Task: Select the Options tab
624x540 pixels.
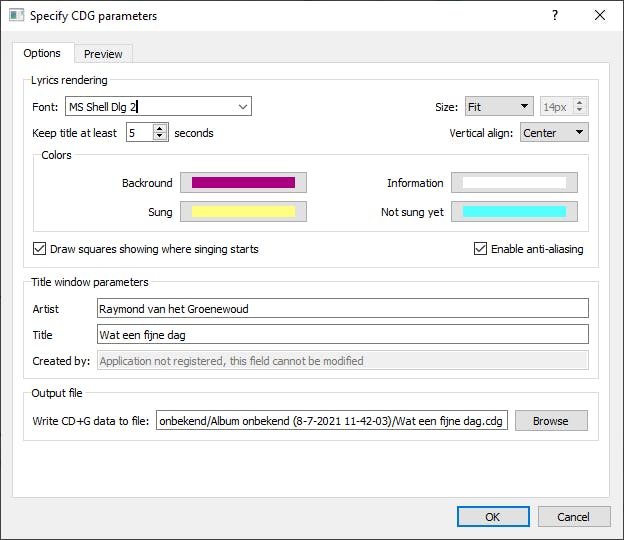Action: click(42, 53)
